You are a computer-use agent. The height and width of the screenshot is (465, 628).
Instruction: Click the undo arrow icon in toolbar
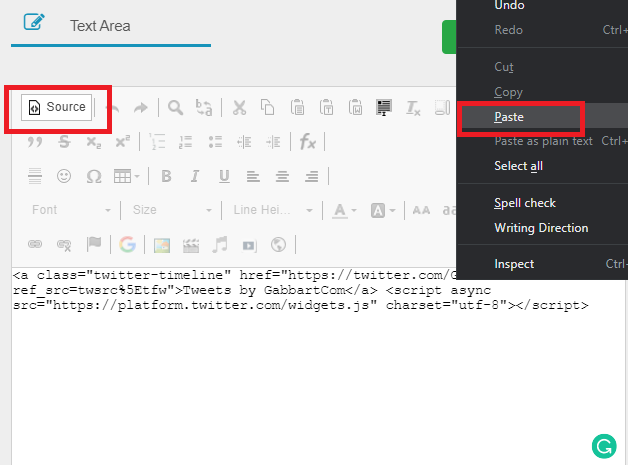tap(114, 108)
